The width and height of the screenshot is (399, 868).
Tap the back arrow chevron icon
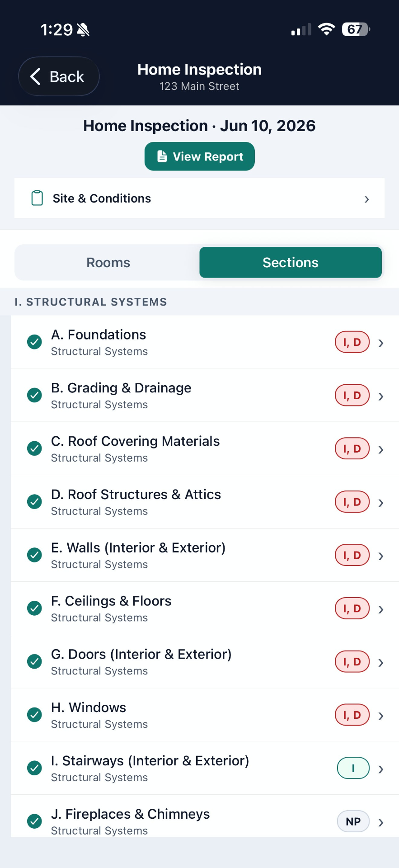pos(35,76)
